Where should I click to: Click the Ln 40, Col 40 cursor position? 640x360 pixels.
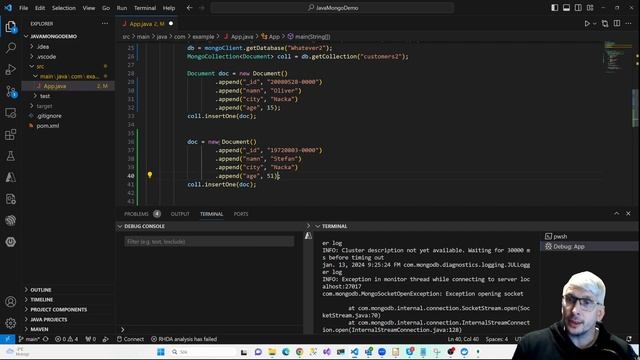click(x=463, y=339)
